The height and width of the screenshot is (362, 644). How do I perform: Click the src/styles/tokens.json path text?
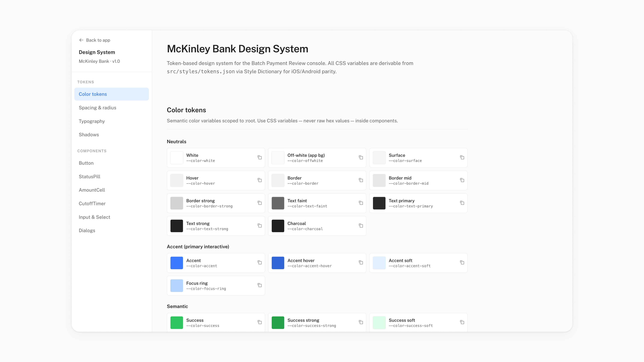pos(201,71)
